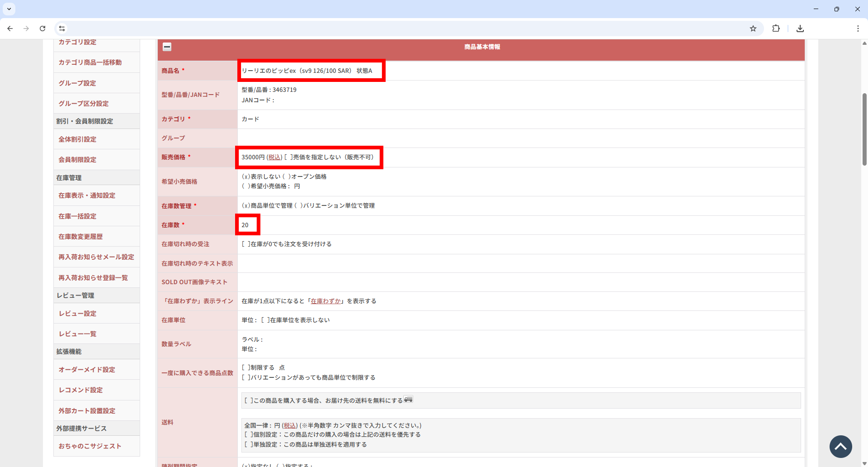Click the free shipping truck icon
Viewport: 868px width, 467px height.
[408, 399]
